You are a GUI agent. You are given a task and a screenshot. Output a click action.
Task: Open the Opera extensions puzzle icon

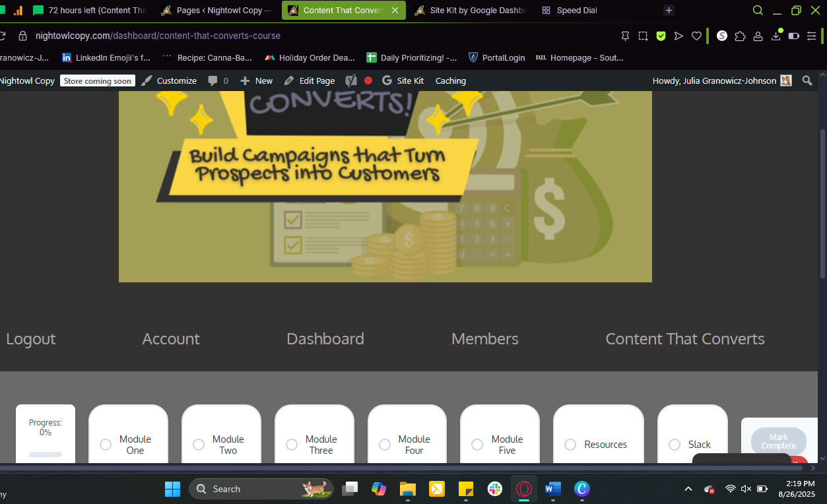pyautogui.click(x=740, y=36)
